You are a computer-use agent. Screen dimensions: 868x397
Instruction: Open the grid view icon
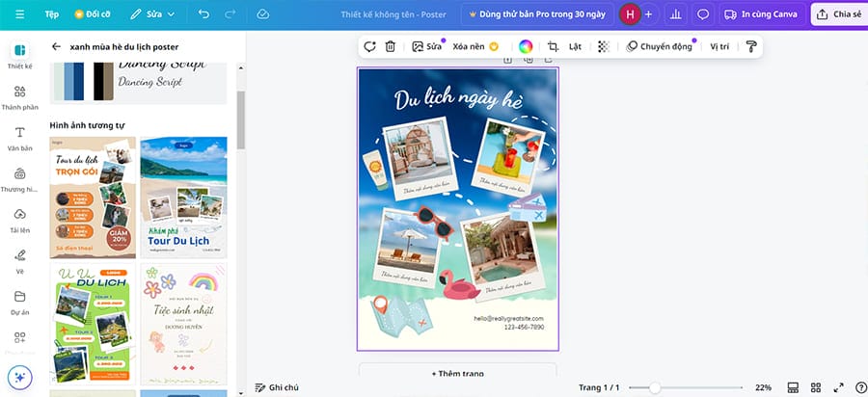coord(815,387)
